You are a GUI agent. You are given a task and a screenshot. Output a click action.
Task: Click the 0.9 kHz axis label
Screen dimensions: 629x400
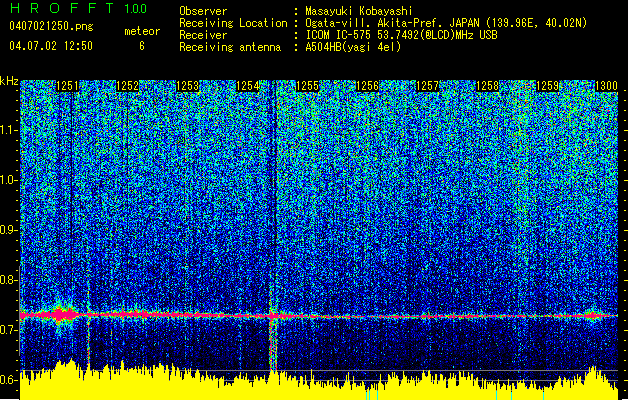(x=9, y=230)
